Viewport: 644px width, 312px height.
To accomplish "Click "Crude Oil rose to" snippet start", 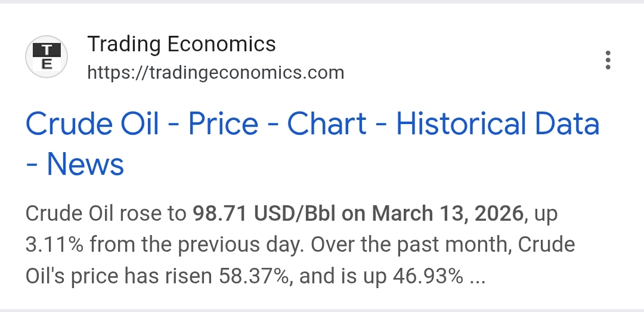I will point(106,214).
